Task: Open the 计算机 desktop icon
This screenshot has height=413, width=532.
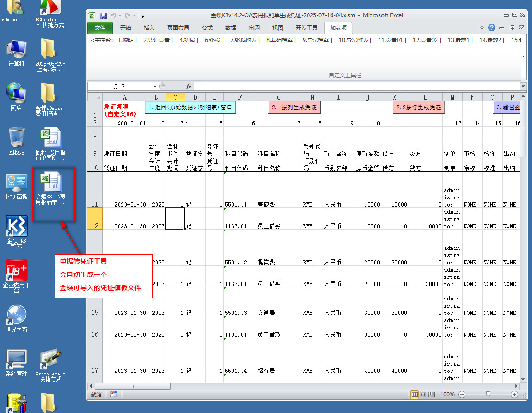Action: click(16, 53)
